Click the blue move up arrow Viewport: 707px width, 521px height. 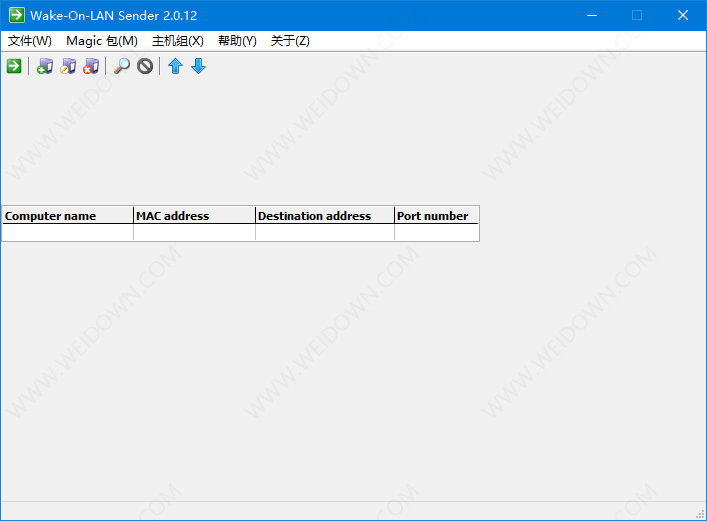(x=175, y=66)
